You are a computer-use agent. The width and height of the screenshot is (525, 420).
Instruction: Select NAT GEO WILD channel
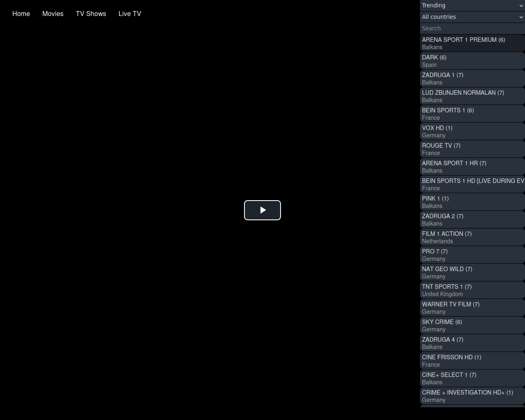[472, 272]
